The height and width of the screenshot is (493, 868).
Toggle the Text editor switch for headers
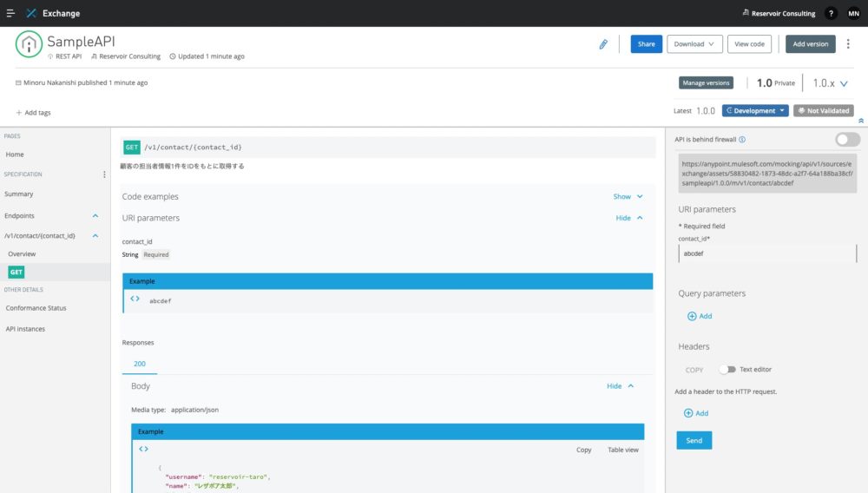pos(727,369)
